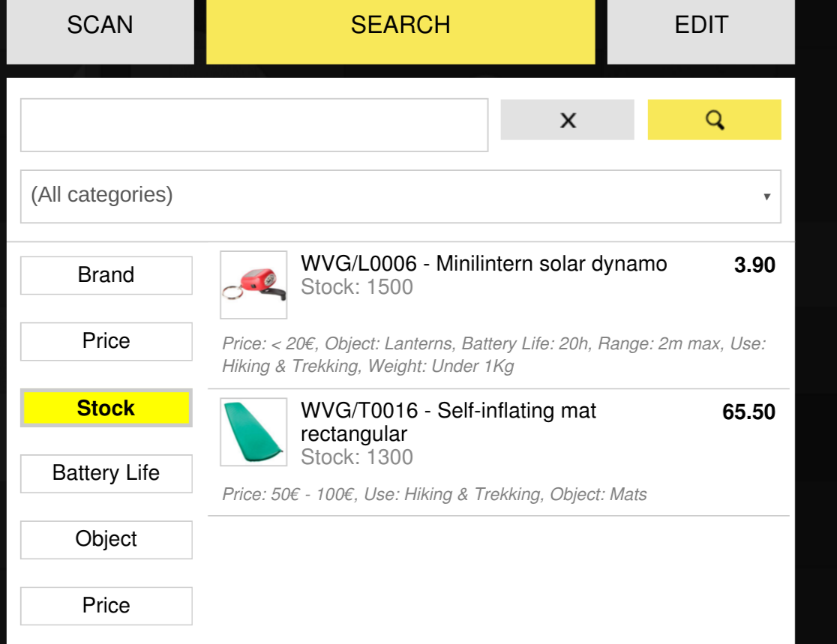Switch to the EDIT tab
The image size is (837, 644).
pyautogui.click(x=700, y=25)
